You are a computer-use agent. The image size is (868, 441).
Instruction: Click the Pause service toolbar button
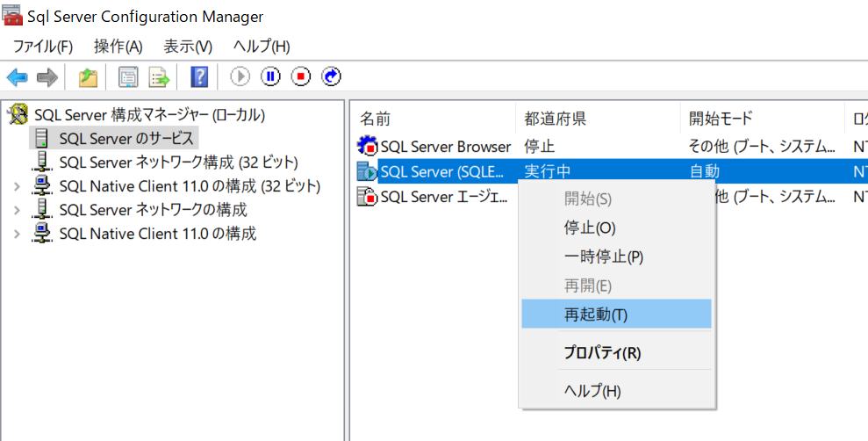270,76
